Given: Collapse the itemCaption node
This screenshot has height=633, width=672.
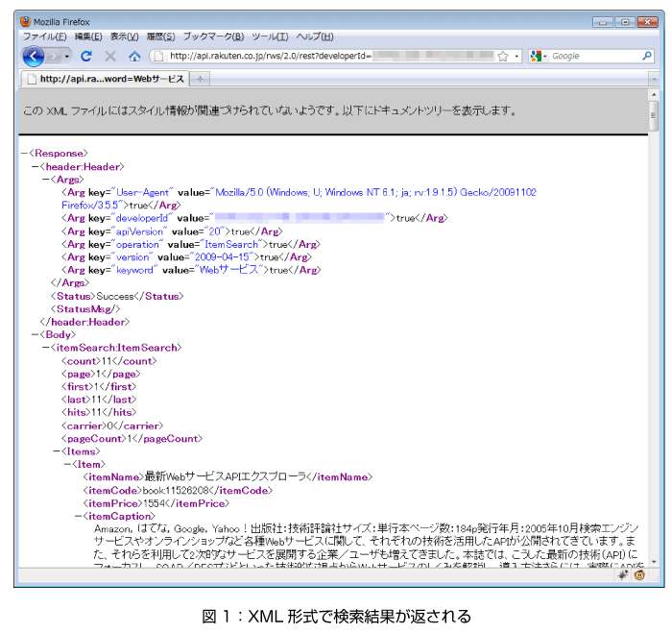Looking at the screenshot, I should pos(78,516).
